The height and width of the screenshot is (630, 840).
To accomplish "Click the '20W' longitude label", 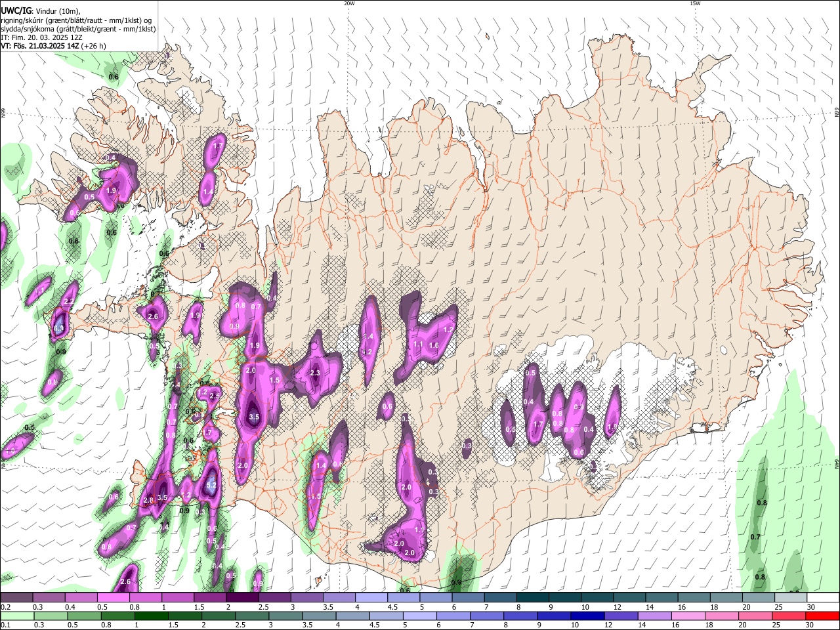I will tap(349, 3).
